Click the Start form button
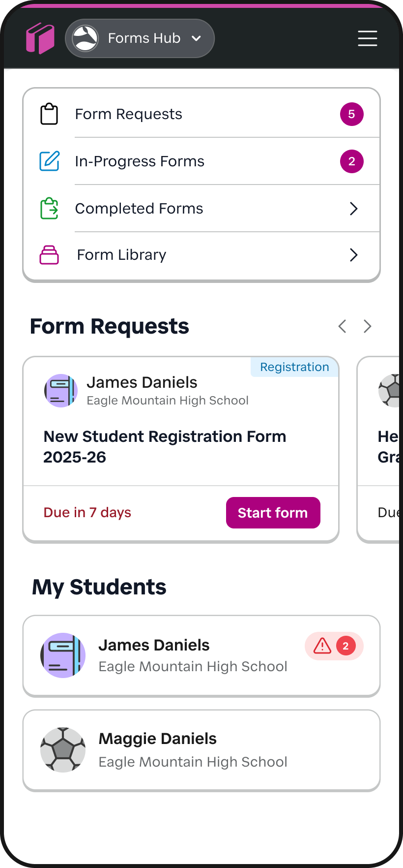 coord(273,513)
